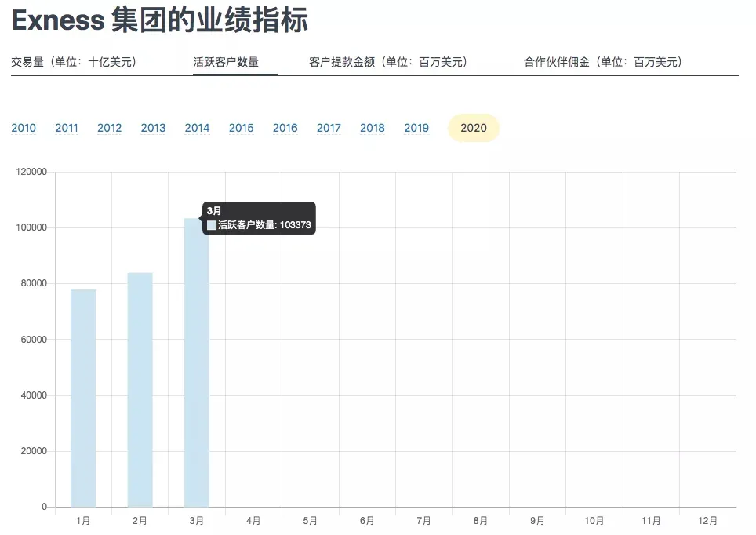Open the 客户提款金额 tab
The height and width of the screenshot is (535, 756).
pos(388,62)
